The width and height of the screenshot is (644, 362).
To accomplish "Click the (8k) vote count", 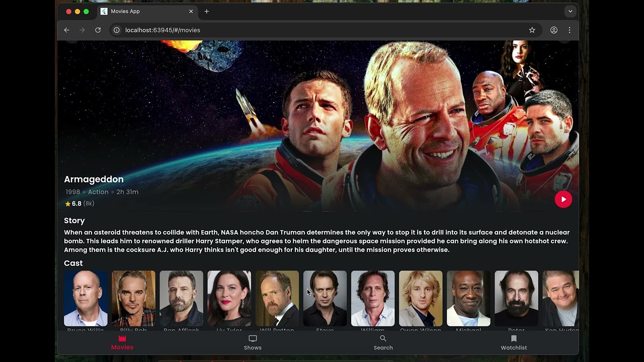I will point(89,204).
